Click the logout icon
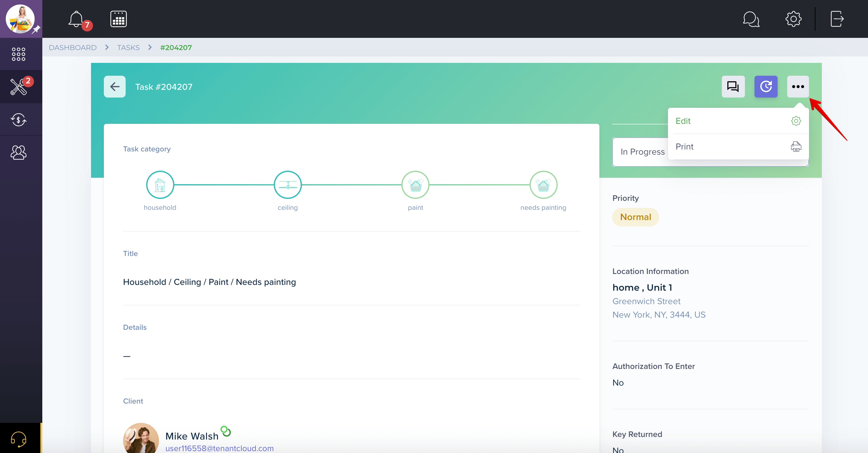This screenshot has width=868, height=453. pyautogui.click(x=837, y=19)
